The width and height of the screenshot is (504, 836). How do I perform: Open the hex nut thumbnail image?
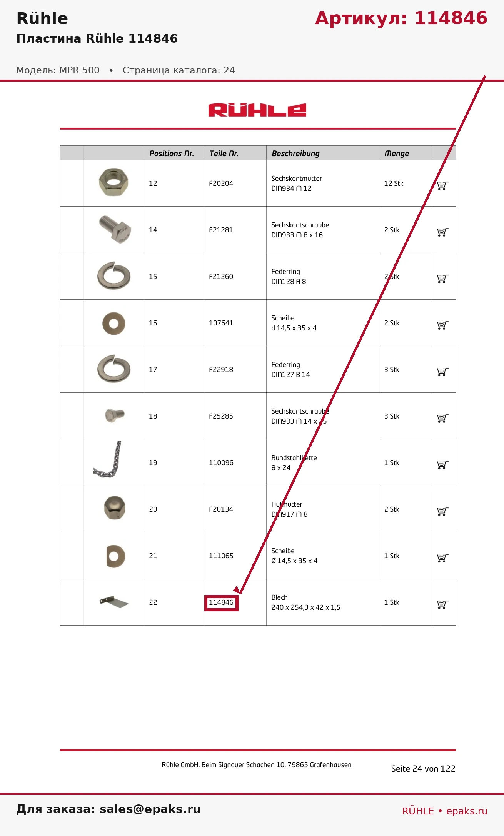pyautogui.click(x=113, y=182)
